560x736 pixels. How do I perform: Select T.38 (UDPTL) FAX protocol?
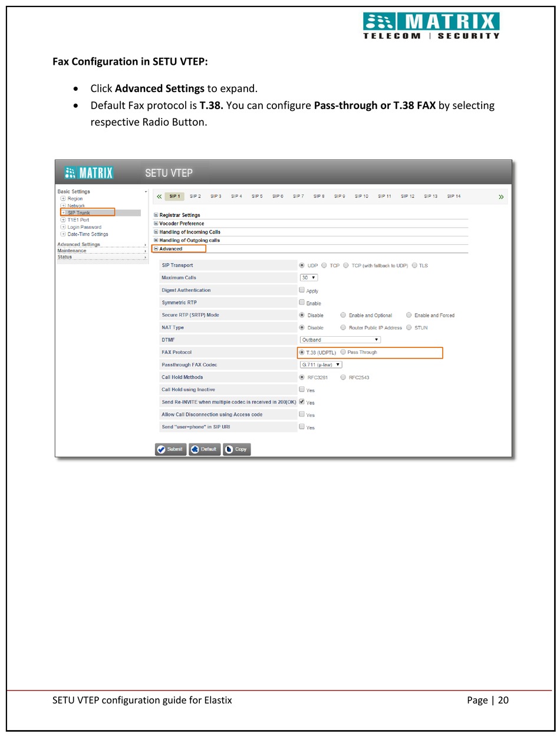302,352
